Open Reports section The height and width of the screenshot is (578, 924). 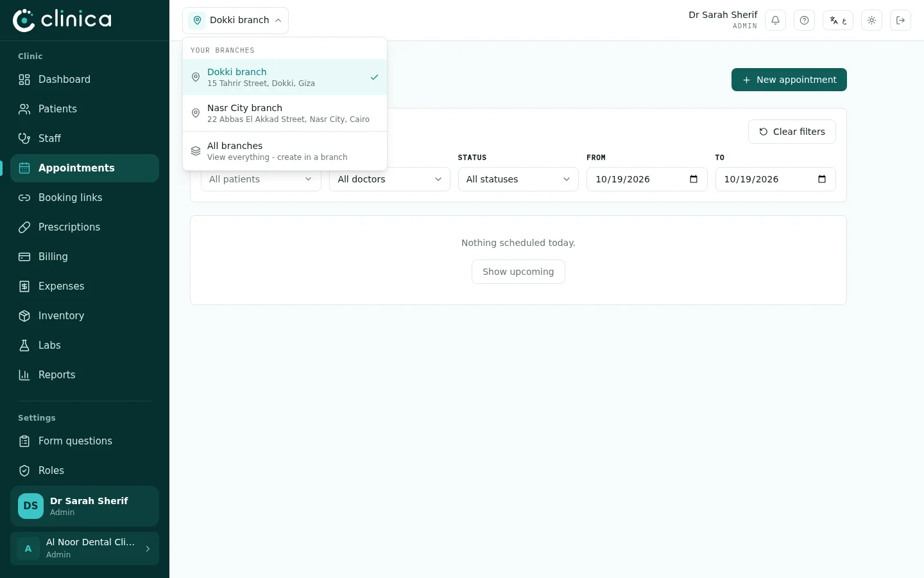[85, 375]
